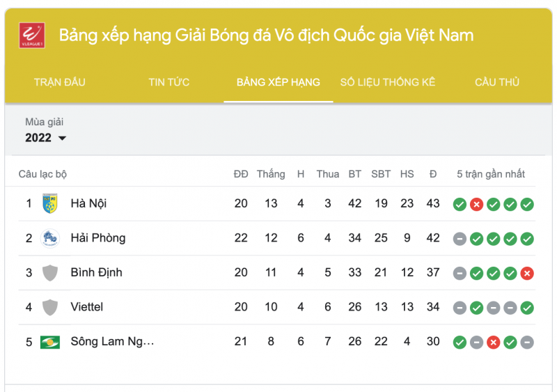Open the Hà Nội team name link

click(x=88, y=203)
